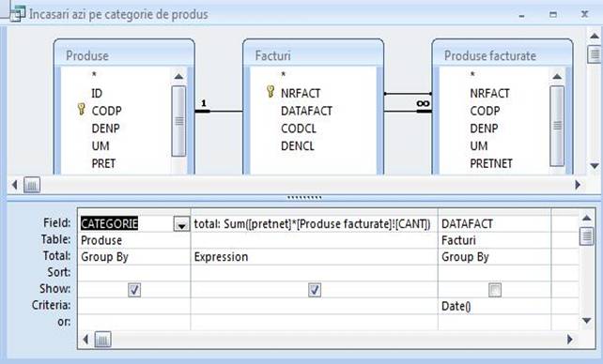Click the key icon beside NRFACT in Facturi
This screenshot has width=603, height=364.
(x=271, y=91)
